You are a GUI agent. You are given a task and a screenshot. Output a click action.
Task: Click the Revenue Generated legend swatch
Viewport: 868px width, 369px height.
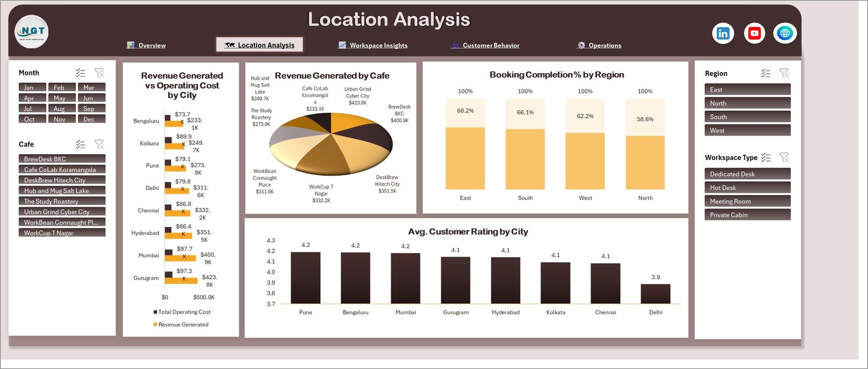tap(155, 325)
